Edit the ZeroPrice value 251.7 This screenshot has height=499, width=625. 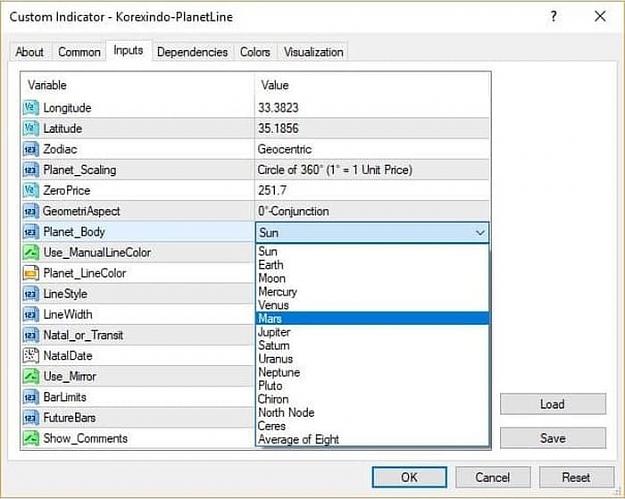click(x=372, y=191)
